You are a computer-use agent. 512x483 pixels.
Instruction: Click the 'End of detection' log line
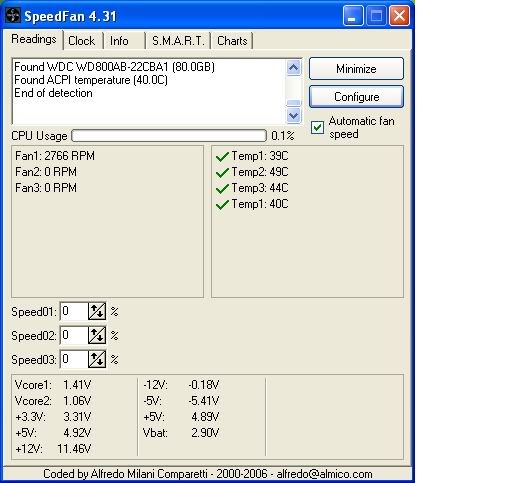53,93
